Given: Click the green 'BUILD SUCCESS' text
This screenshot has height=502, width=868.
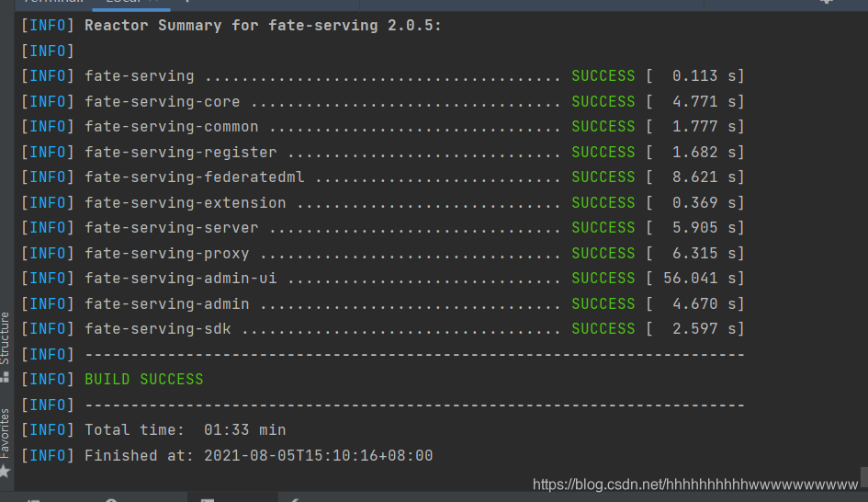Looking at the screenshot, I should pos(144,380).
